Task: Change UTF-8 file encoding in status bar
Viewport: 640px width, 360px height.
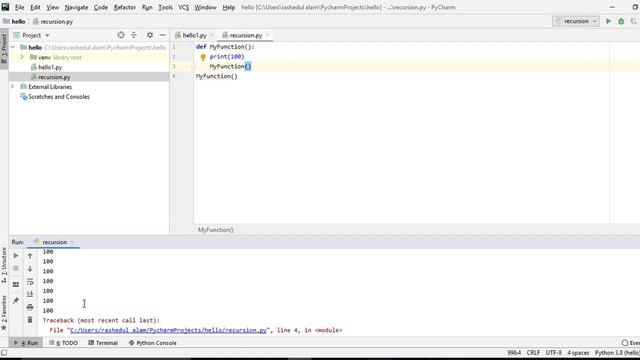Action: 553,353
